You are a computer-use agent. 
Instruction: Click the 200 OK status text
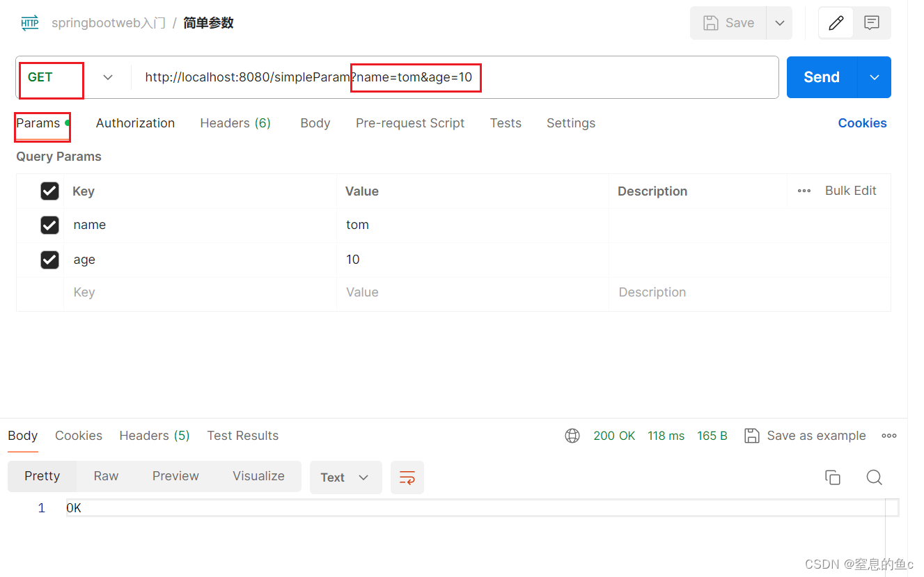[x=614, y=436]
